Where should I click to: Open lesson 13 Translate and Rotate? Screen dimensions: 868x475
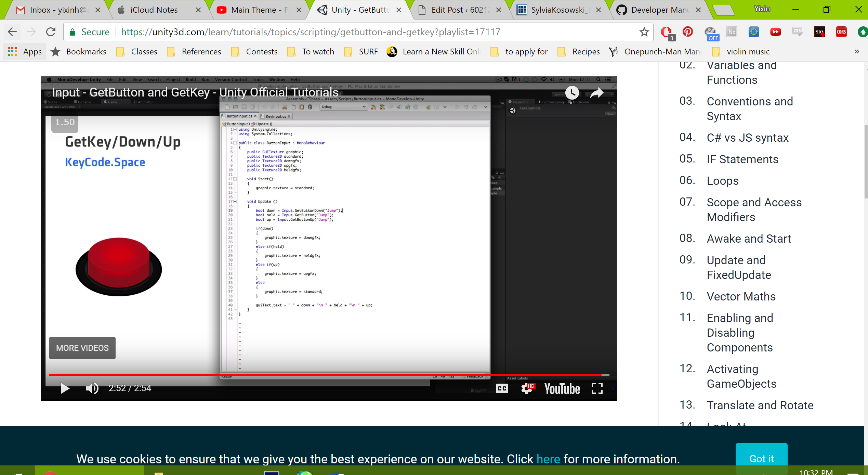tap(760, 405)
